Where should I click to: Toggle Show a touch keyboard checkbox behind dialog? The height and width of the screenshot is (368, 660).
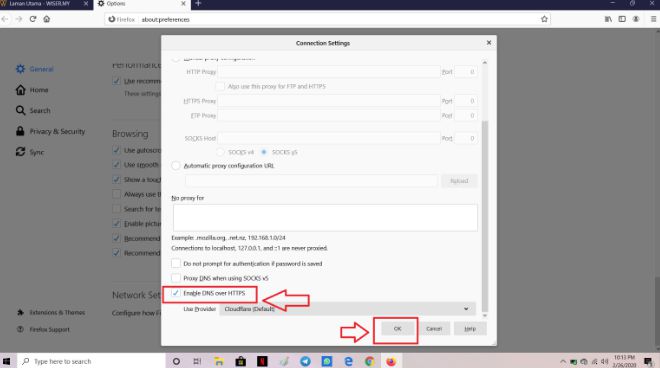point(117,179)
